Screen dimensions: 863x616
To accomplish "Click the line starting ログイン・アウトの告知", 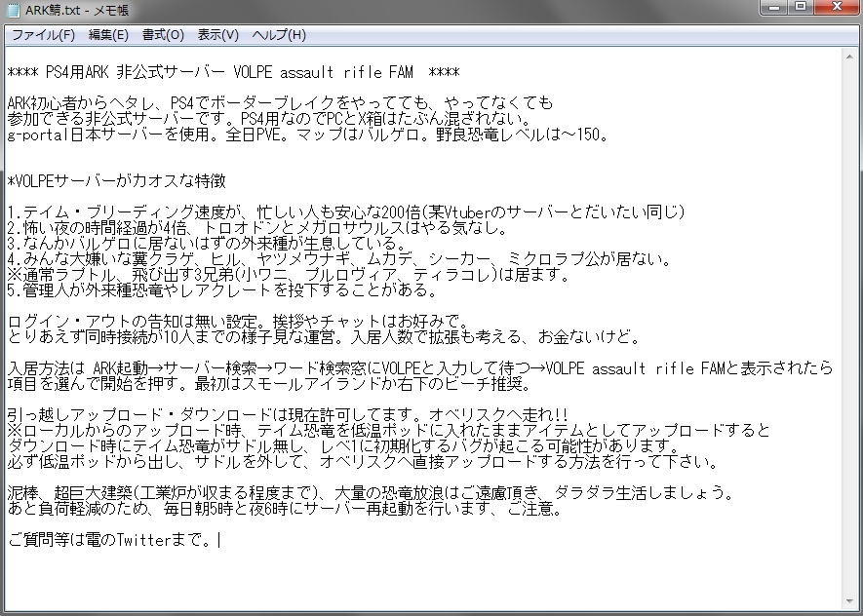I will click(238, 321).
